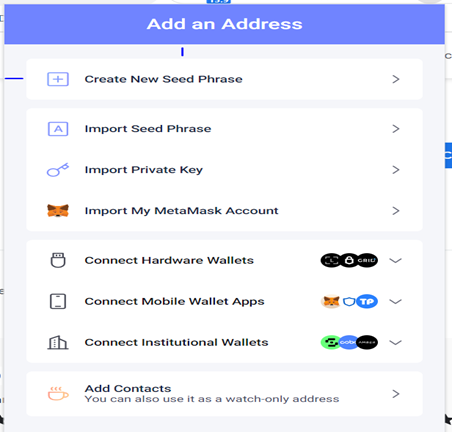Open the Create New Seed Phrase option
Image resolution: width=452 pixels, height=432 pixels.
click(224, 79)
